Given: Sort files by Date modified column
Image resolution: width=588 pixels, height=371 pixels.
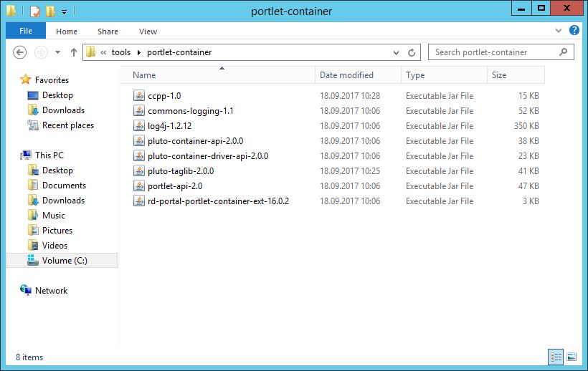Looking at the screenshot, I should point(358,75).
